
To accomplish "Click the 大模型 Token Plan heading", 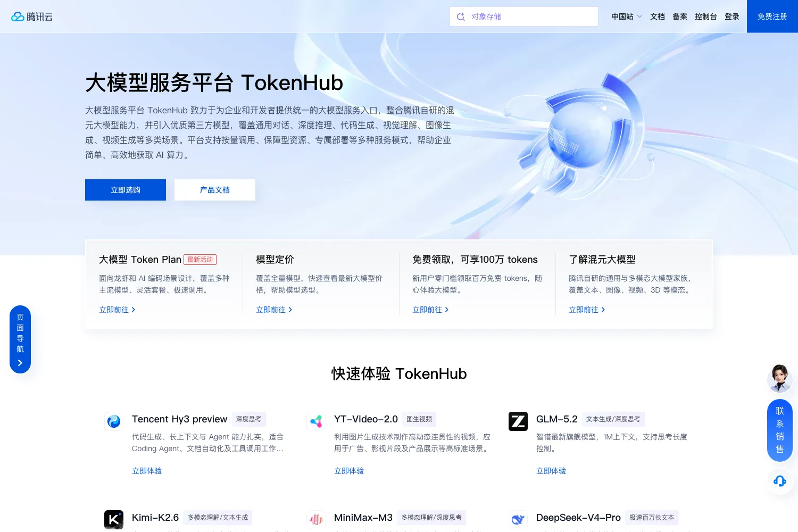I will tap(140, 260).
